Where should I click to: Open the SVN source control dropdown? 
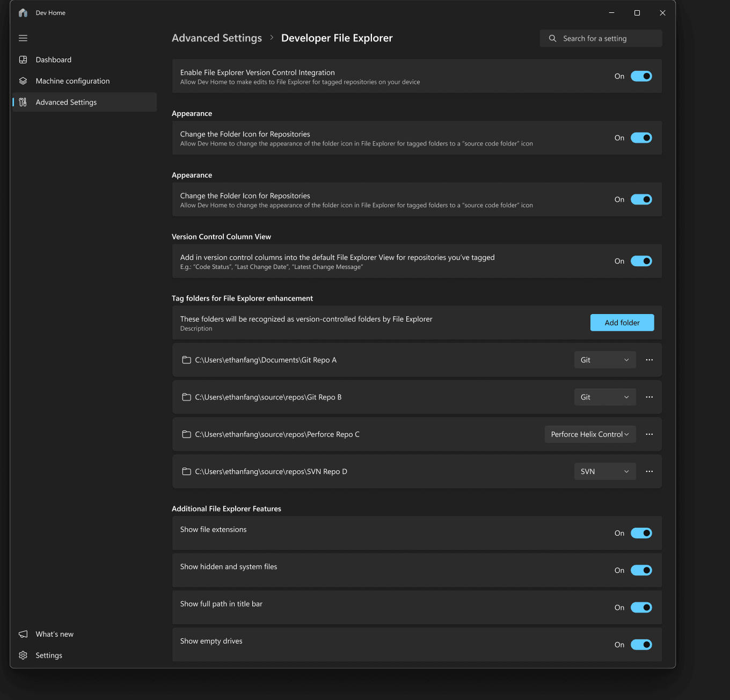point(605,471)
